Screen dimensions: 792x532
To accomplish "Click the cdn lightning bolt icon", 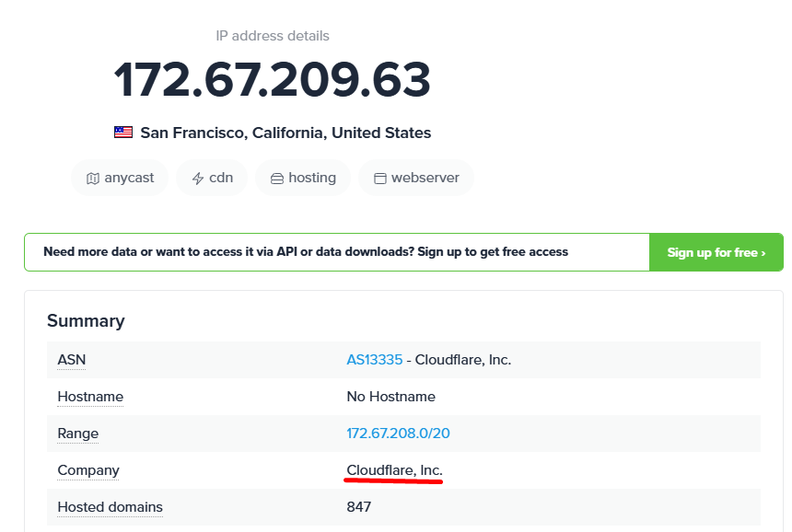I will [x=197, y=179].
